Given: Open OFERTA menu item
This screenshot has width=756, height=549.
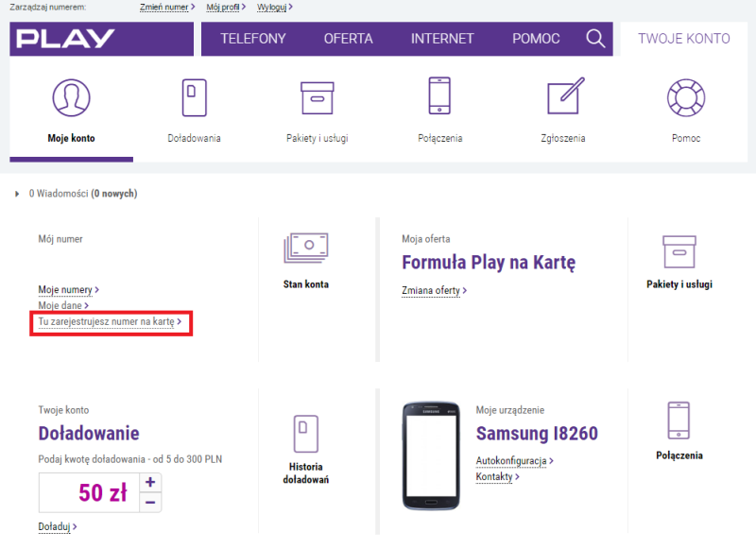Looking at the screenshot, I should (x=348, y=39).
